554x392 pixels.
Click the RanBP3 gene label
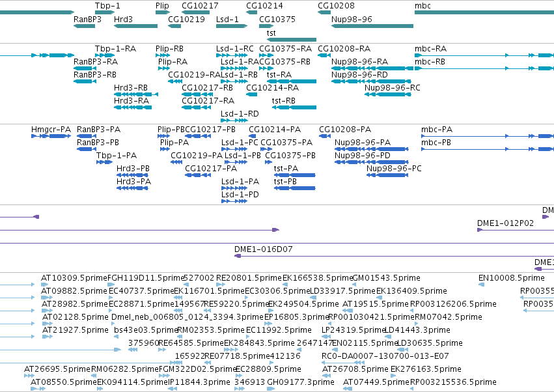pyautogui.click(x=87, y=19)
